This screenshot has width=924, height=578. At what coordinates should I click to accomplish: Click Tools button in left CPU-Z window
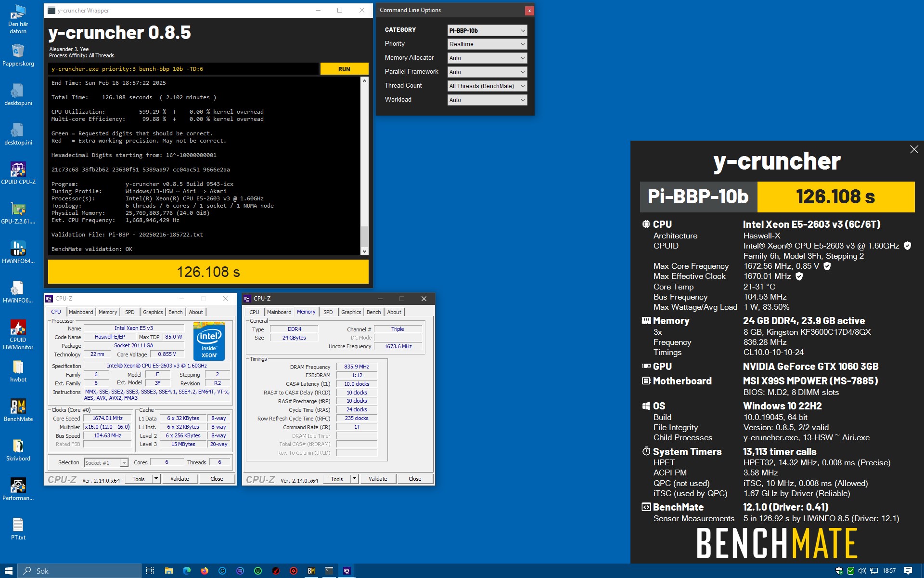139,479
